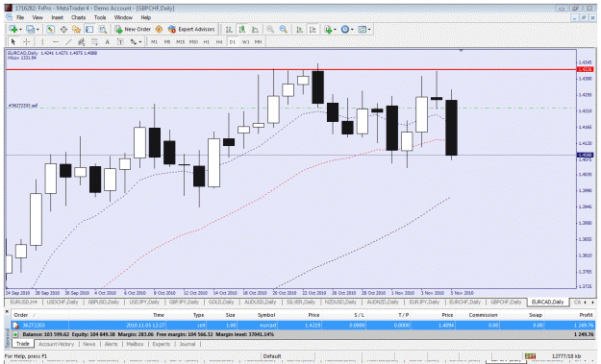This screenshot has width=601, height=364.
Task: Switch timeframe to H4
Action: pos(219,42)
